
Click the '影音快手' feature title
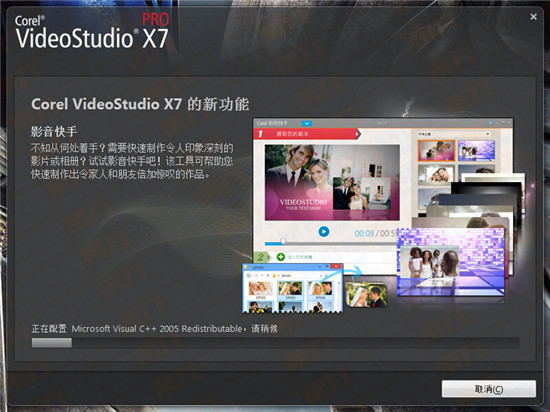pos(54,131)
